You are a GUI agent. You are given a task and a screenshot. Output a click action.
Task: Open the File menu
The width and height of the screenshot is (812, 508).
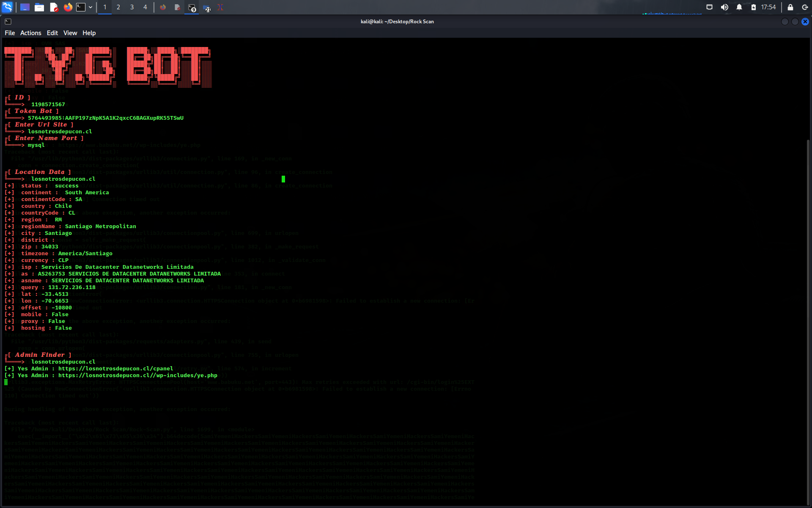pyautogui.click(x=10, y=33)
